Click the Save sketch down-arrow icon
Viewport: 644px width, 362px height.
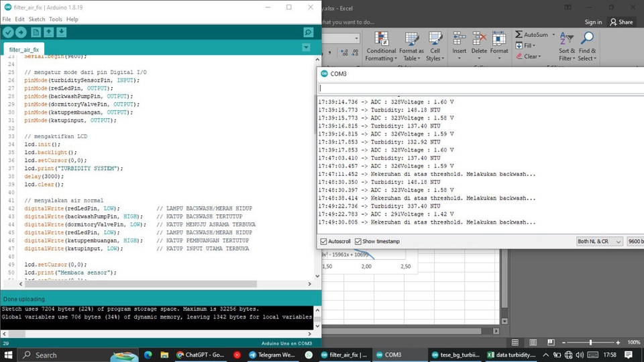click(61, 32)
